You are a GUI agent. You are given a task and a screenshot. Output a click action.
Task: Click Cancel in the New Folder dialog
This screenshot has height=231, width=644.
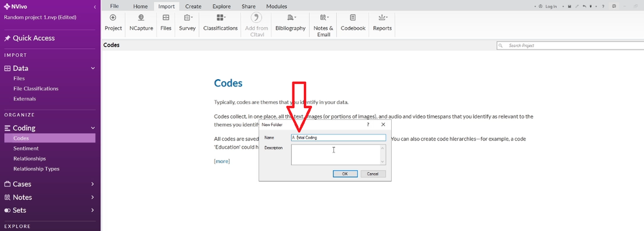coord(373,174)
